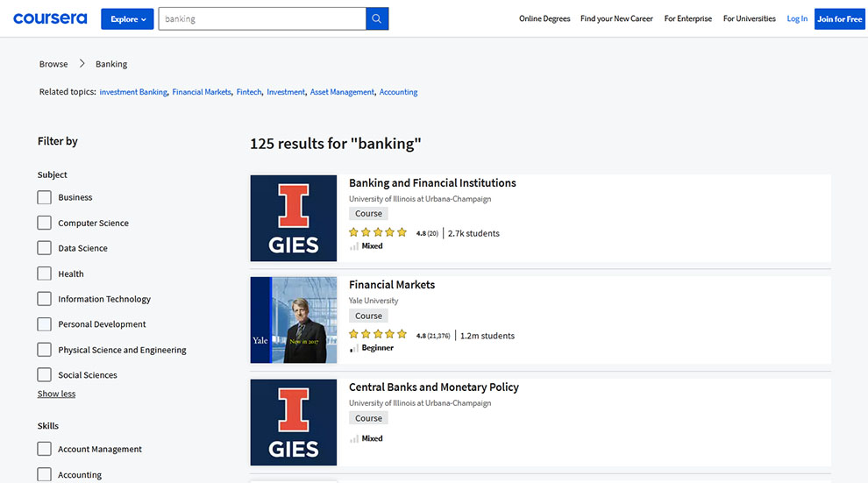This screenshot has height=483, width=868.
Task: Click the 'Yale University' provider text
Action: pos(374,301)
